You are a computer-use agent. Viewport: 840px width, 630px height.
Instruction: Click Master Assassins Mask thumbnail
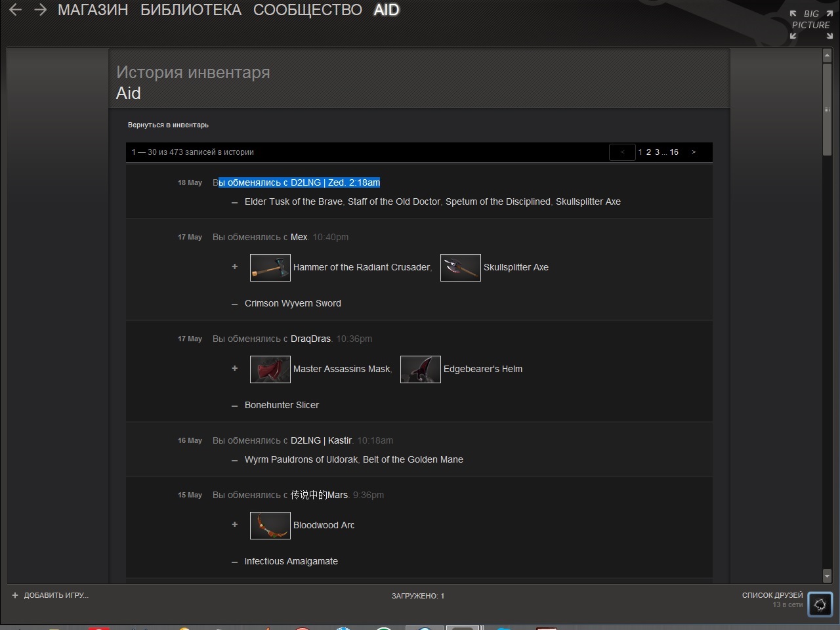tap(270, 369)
